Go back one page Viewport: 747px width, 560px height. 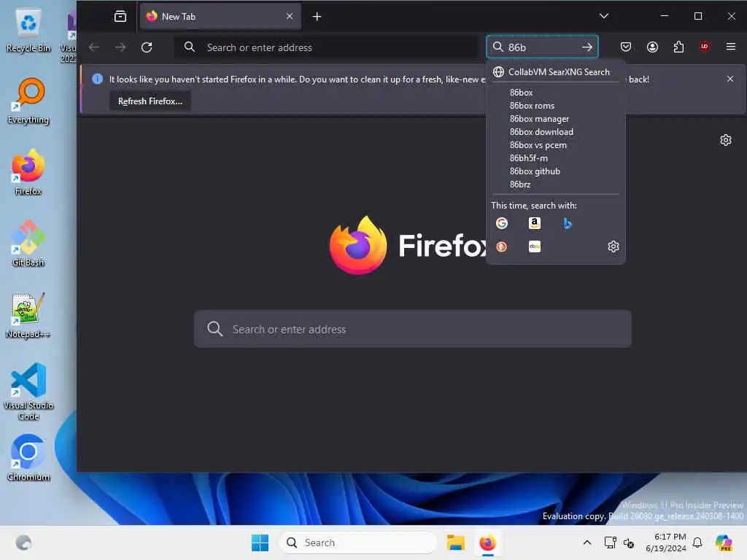click(94, 47)
